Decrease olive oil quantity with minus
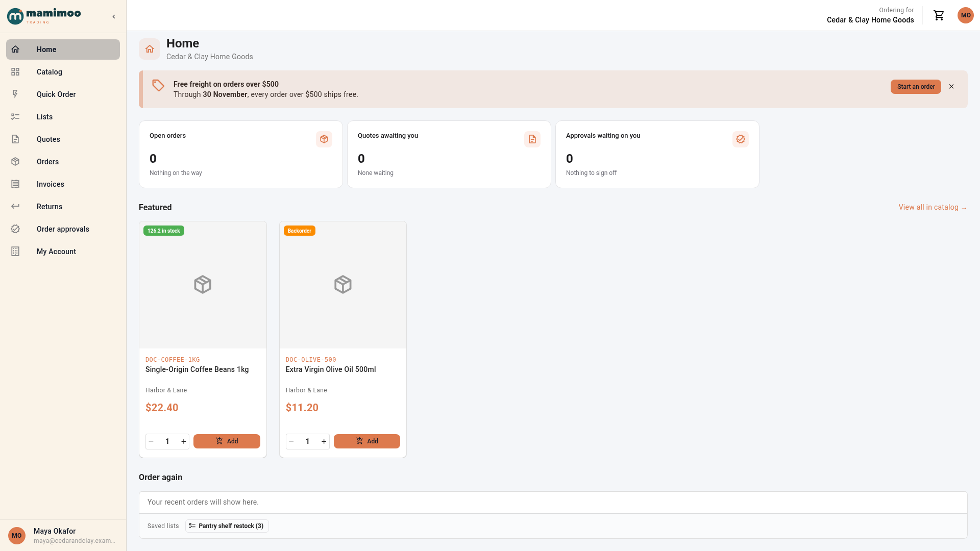Screen dimensions: 980x551 tap(291, 441)
